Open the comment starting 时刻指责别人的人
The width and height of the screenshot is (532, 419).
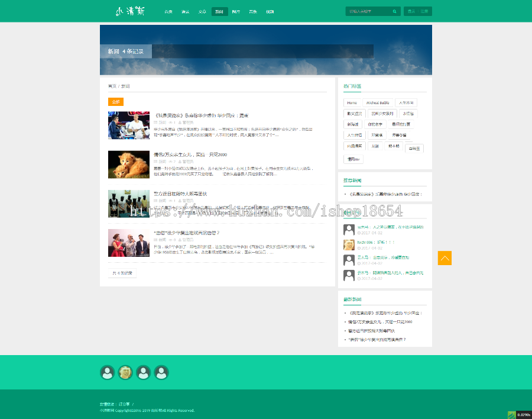[x=390, y=273]
